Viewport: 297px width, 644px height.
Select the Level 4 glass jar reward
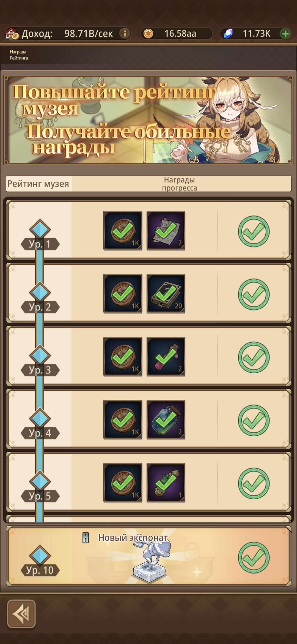(x=166, y=419)
